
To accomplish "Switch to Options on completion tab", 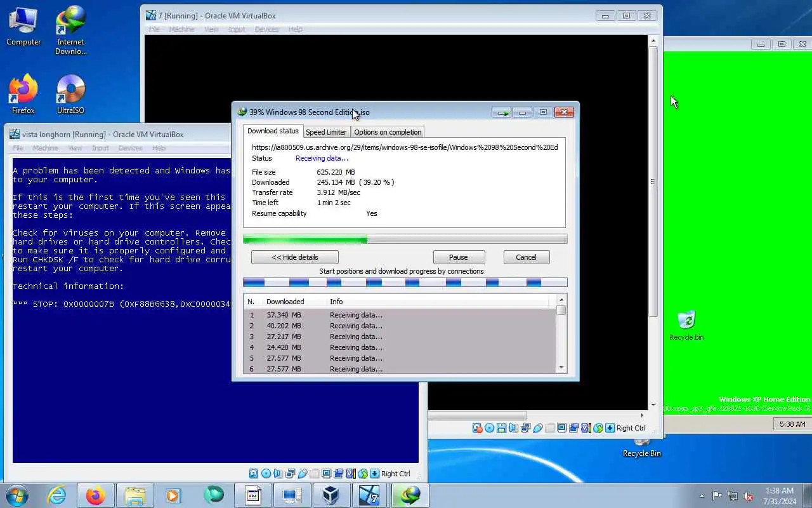I will click(x=388, y=132).
